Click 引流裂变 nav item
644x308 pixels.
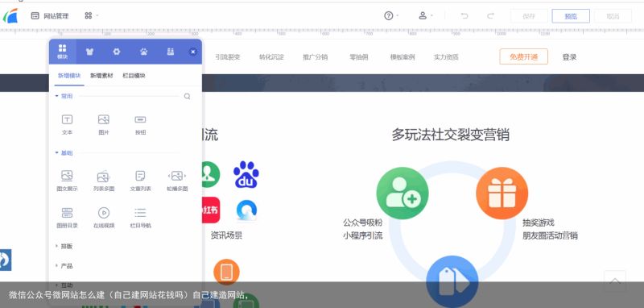click(x=228, y=57)
